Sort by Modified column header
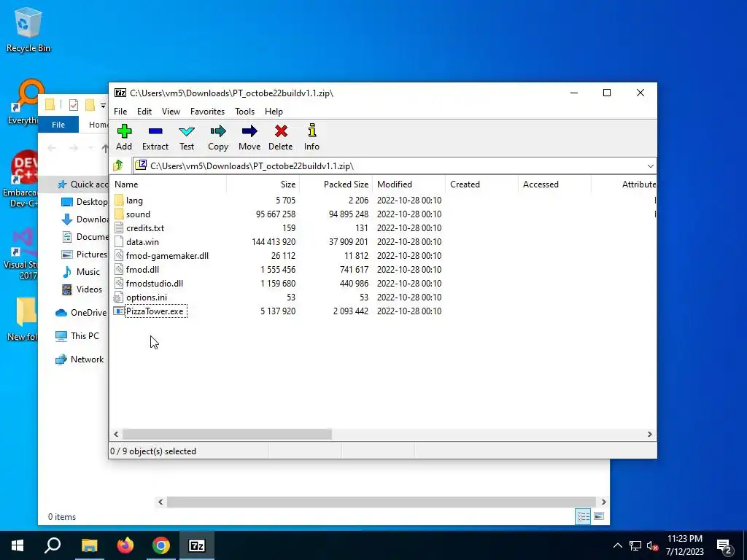This screenshot has width=747, height=560. point(409,184)
